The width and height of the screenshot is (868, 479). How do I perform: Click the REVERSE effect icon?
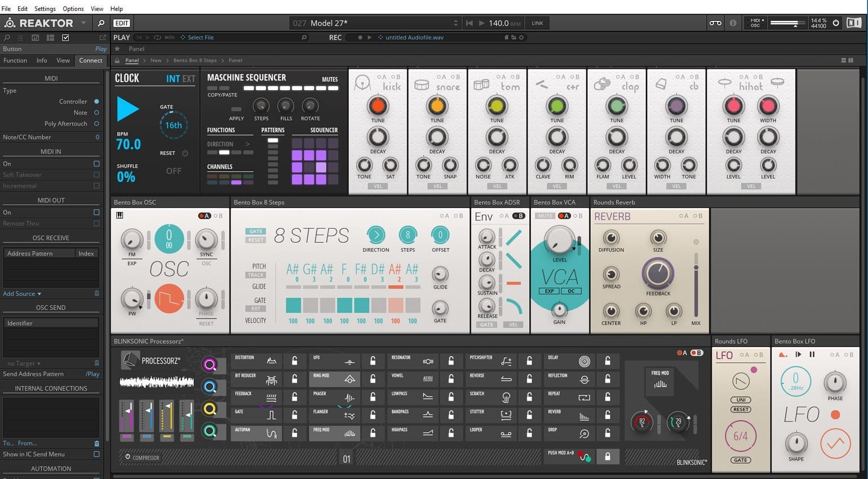pos(506,379)
